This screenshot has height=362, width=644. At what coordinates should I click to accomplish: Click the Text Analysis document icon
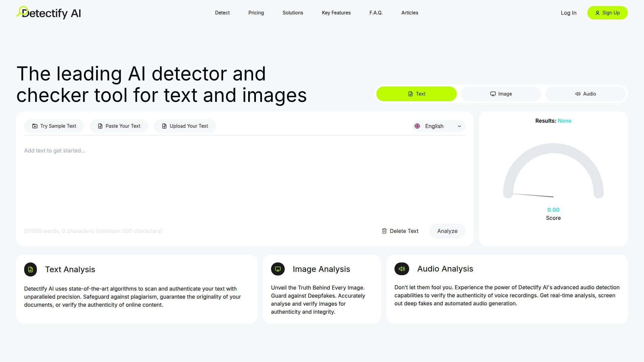[31, 269]
